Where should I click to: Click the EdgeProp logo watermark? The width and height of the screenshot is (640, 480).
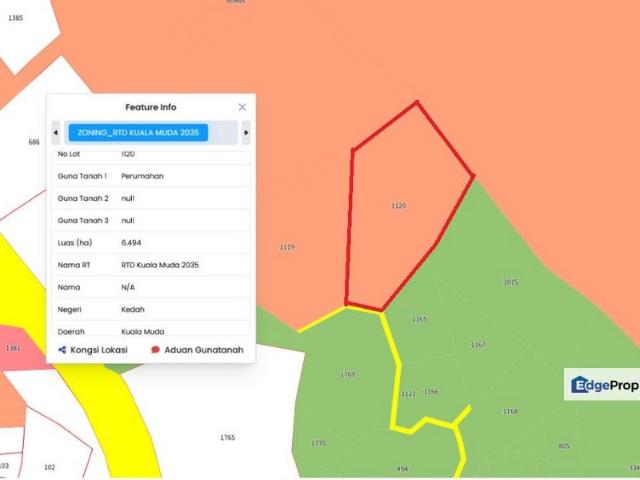tap(601, 384)
